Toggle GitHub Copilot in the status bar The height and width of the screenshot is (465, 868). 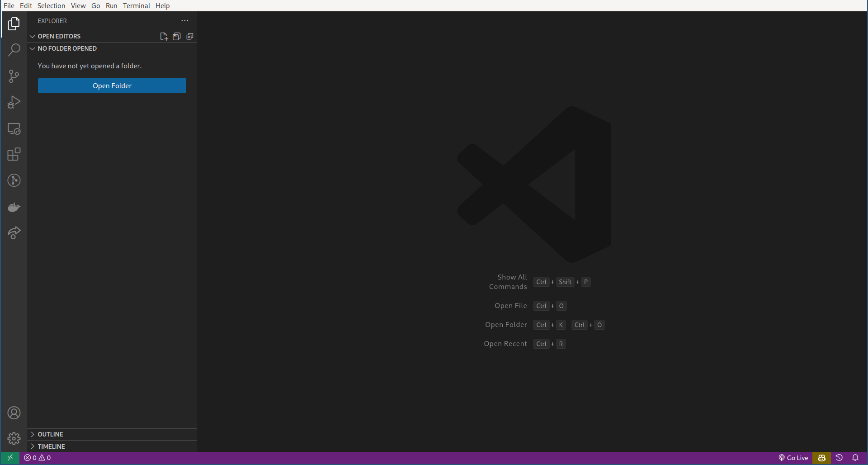[822, 458]
